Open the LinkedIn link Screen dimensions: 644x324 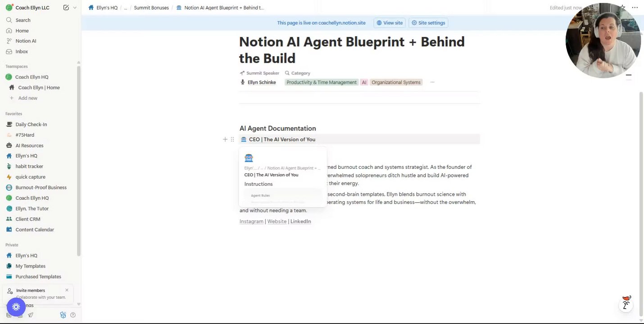pyautogui.click(x=301, y=221)
